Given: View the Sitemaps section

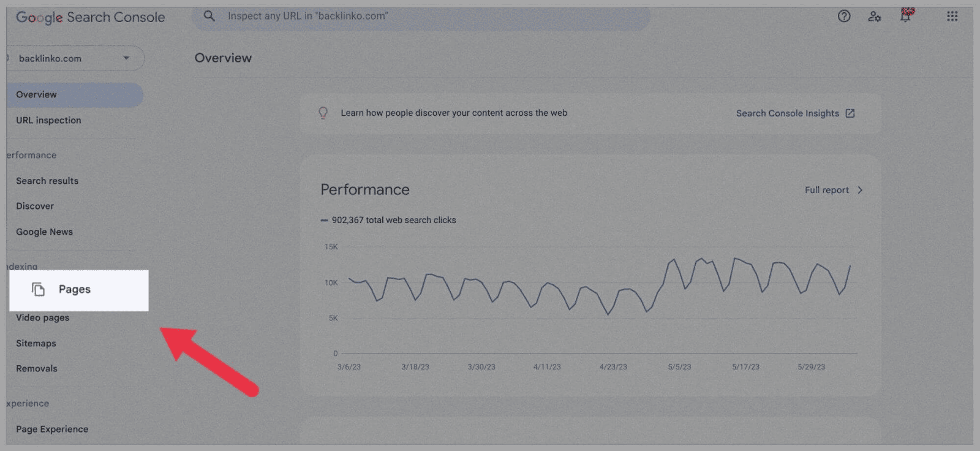Looking at the screenshot, I should tap(36, 343).
